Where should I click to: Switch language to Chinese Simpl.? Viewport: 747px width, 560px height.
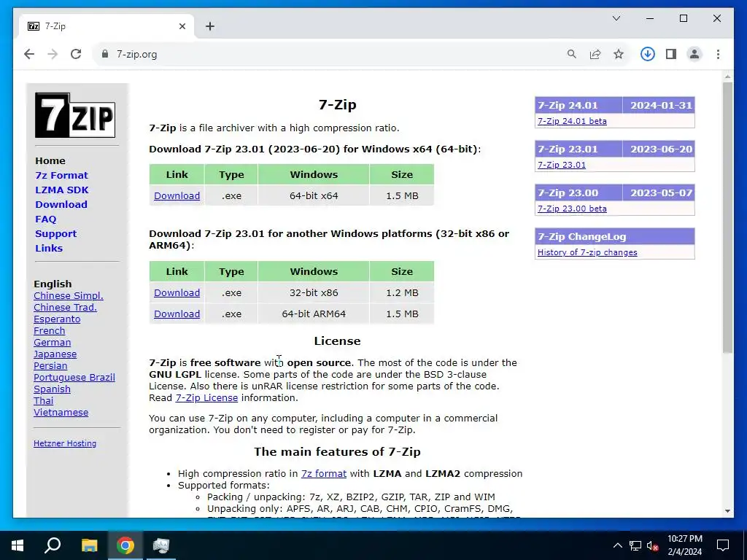[68, 296]
